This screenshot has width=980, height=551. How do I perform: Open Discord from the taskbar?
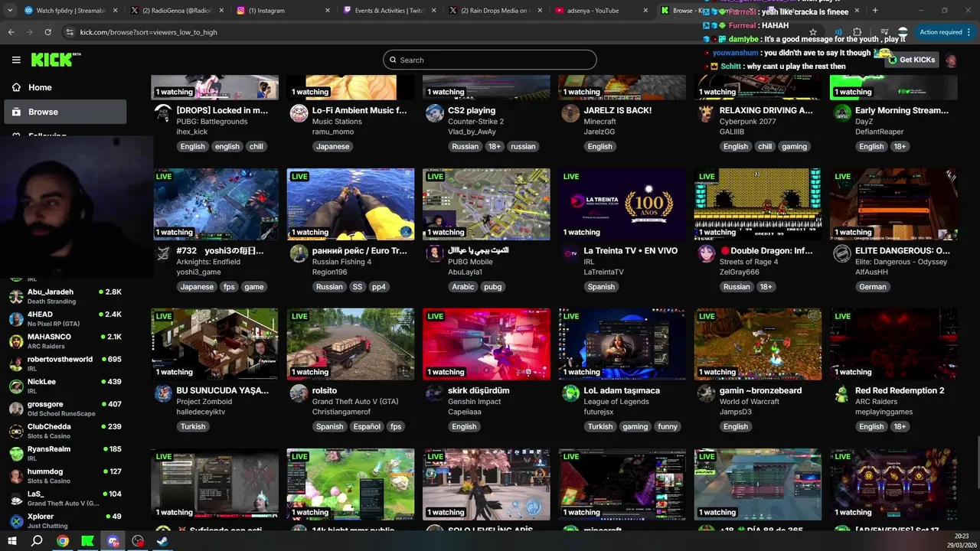click(x=113, y=541)
